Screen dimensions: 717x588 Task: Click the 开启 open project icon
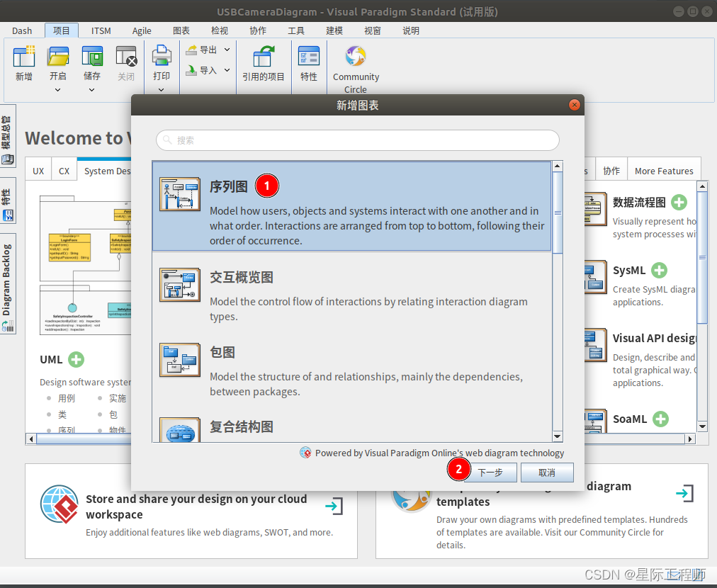58,56
